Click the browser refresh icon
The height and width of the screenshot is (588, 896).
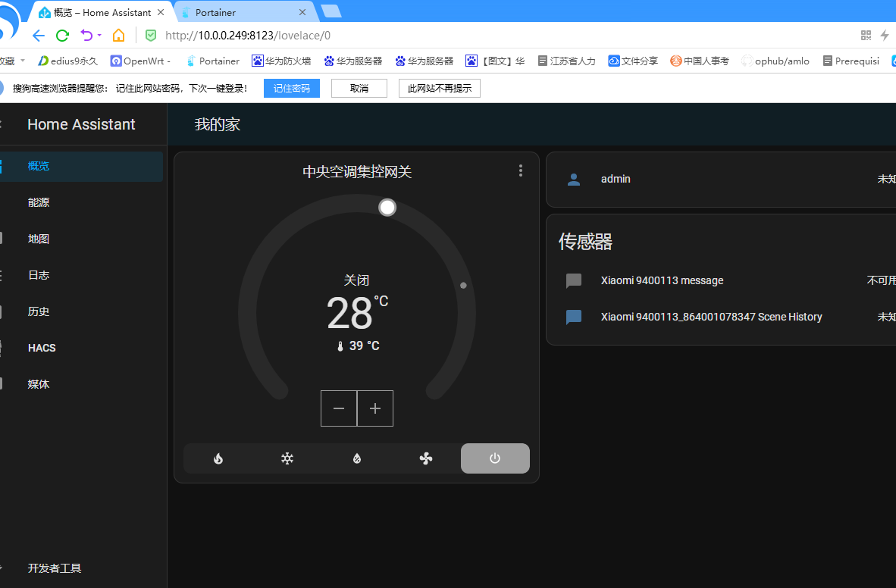[63, 36]
